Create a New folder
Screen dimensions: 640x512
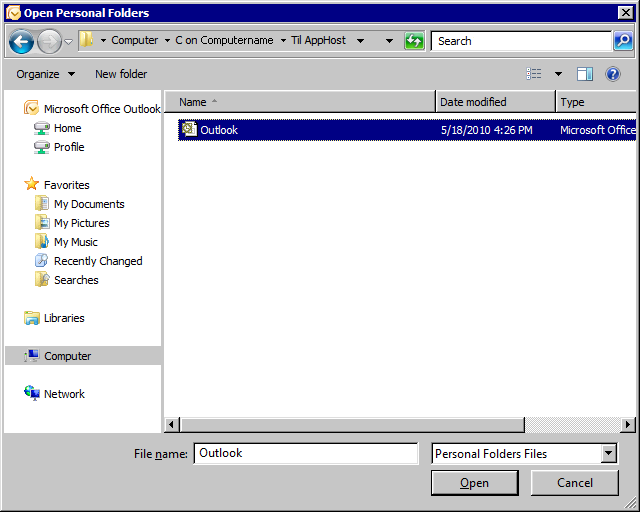(x=121, y=74)
